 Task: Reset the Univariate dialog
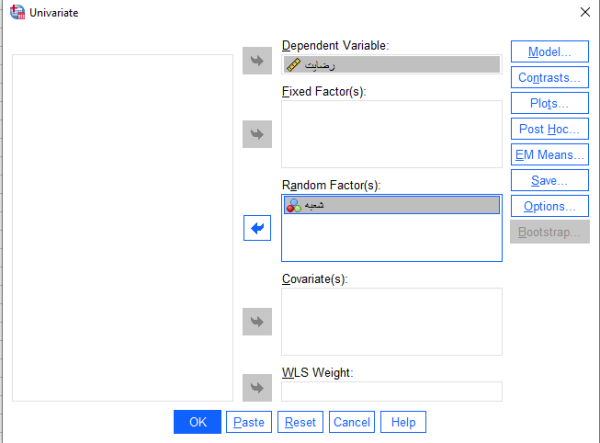point(300,422)
